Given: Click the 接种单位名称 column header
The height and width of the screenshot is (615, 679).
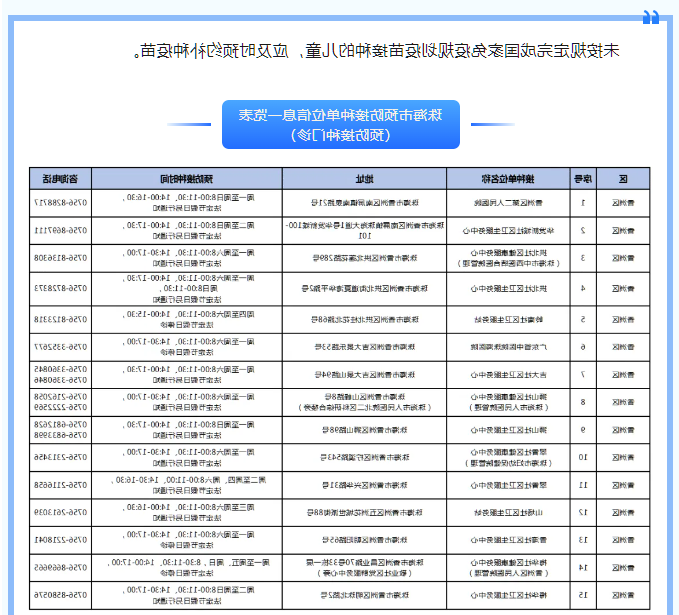Looking at the screenshot, I should [x=508, y=179].
